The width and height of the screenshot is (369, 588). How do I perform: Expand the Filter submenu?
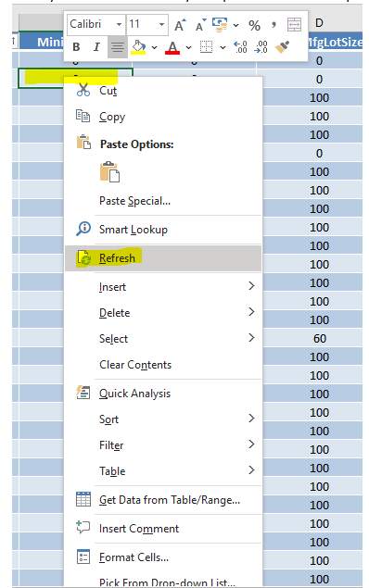click(163, 445)
